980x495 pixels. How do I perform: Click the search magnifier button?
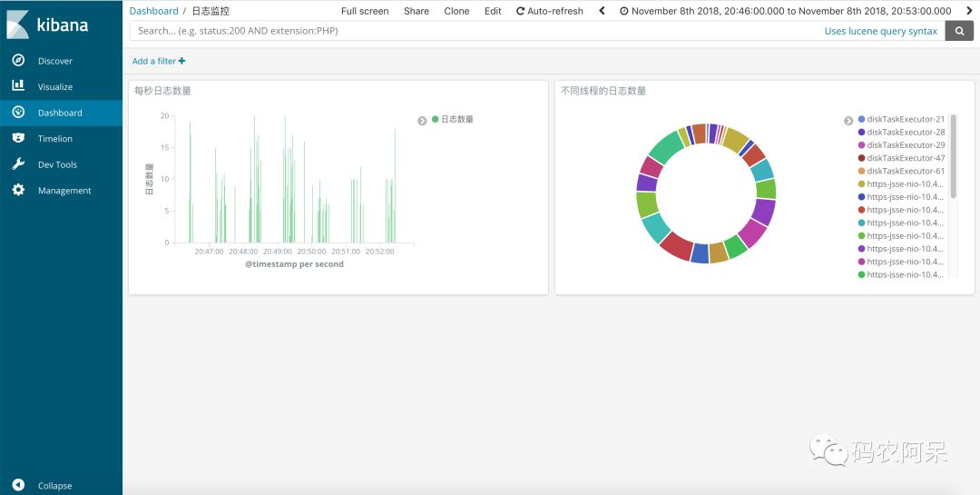pos(959,31)
